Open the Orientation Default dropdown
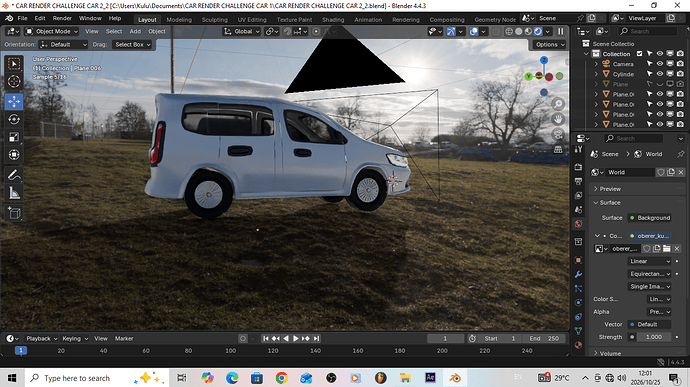 point(63,44)
